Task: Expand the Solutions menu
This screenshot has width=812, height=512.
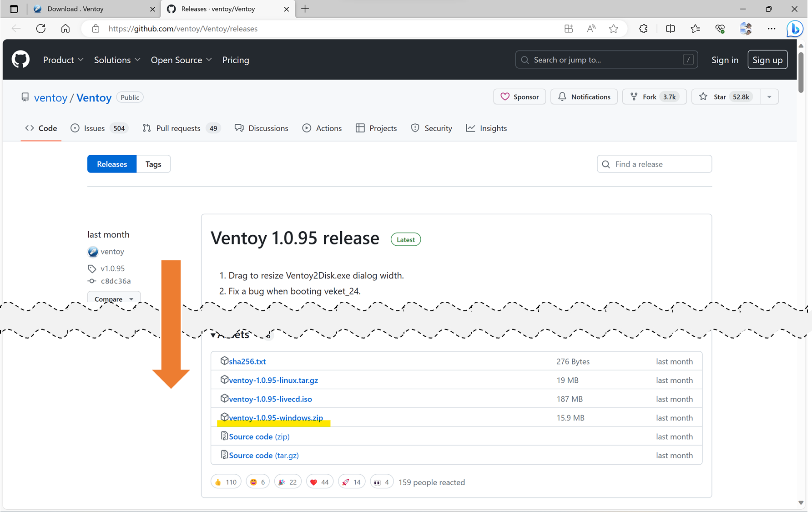Action: 117,60
